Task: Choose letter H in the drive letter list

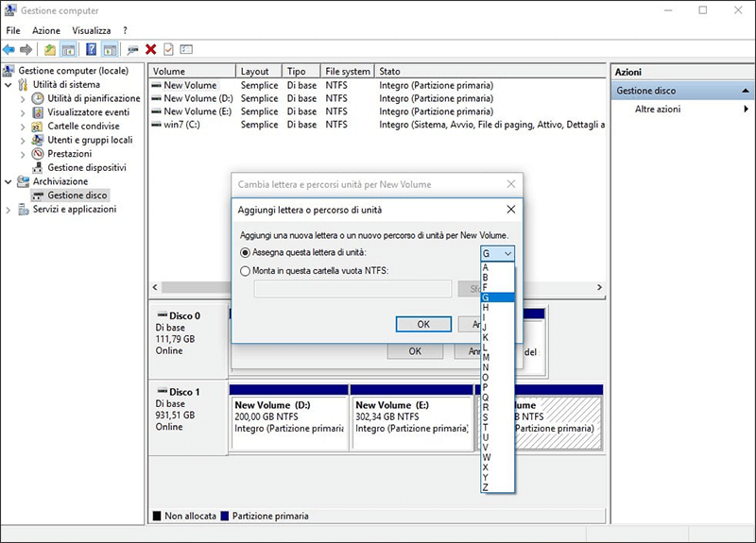Action: (x=486, y=307)
